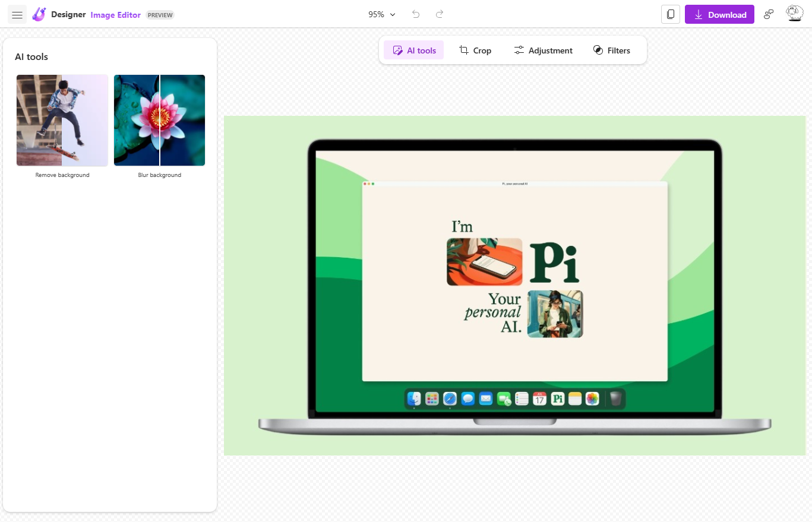The height and width of the screenshot is (522, 812).
Task: Open the Crop tab
Action: [475, 50]
